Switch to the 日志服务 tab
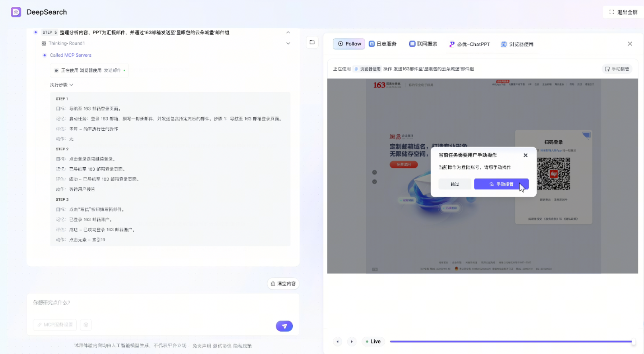Image resolution: width=644 pixels, height=354 pixels. point(383,44)
